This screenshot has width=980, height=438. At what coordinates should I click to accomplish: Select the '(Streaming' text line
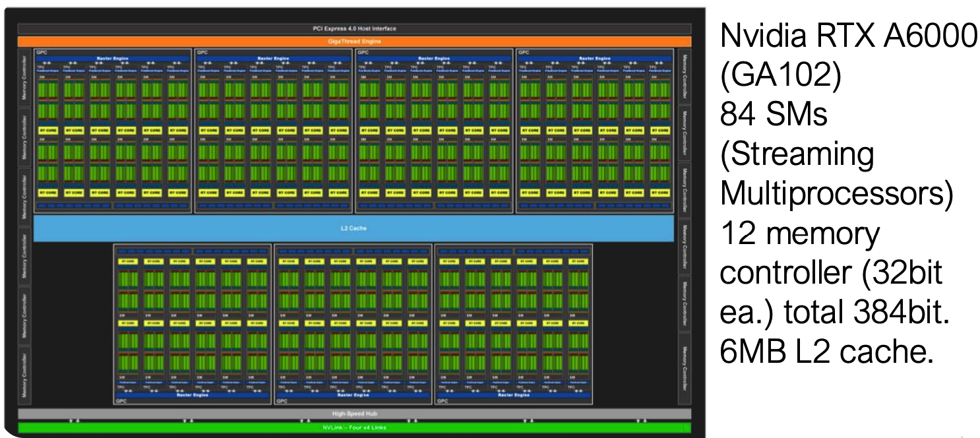point(797,156)
